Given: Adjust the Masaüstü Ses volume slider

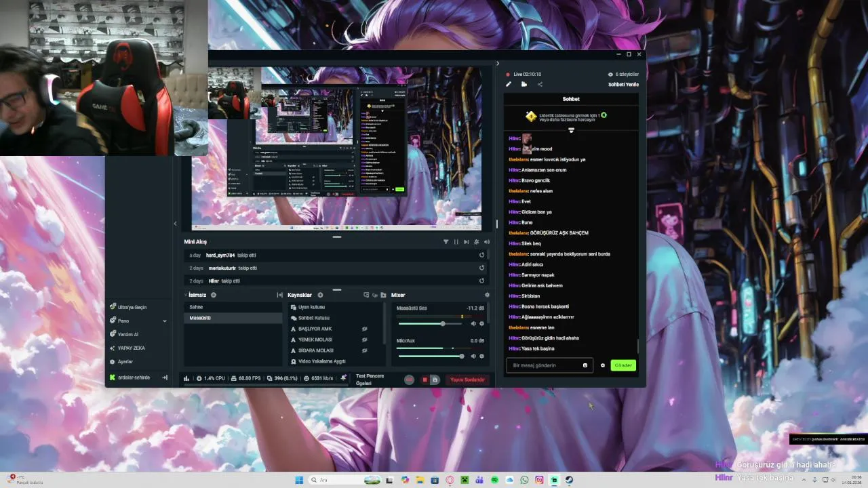Looking at the screenshot, I should pyautogui.click(x=431, y=323).
